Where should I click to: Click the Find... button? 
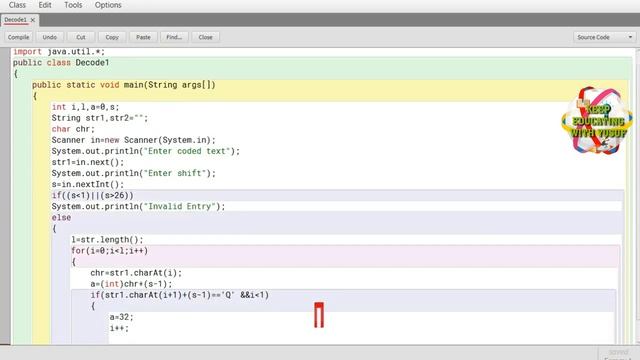pos(174,37)
